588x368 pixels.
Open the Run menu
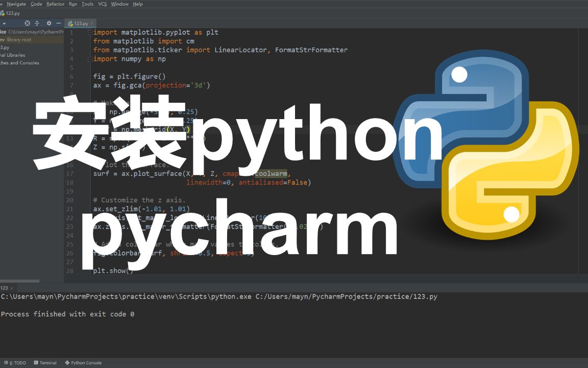tap(72, 4)
